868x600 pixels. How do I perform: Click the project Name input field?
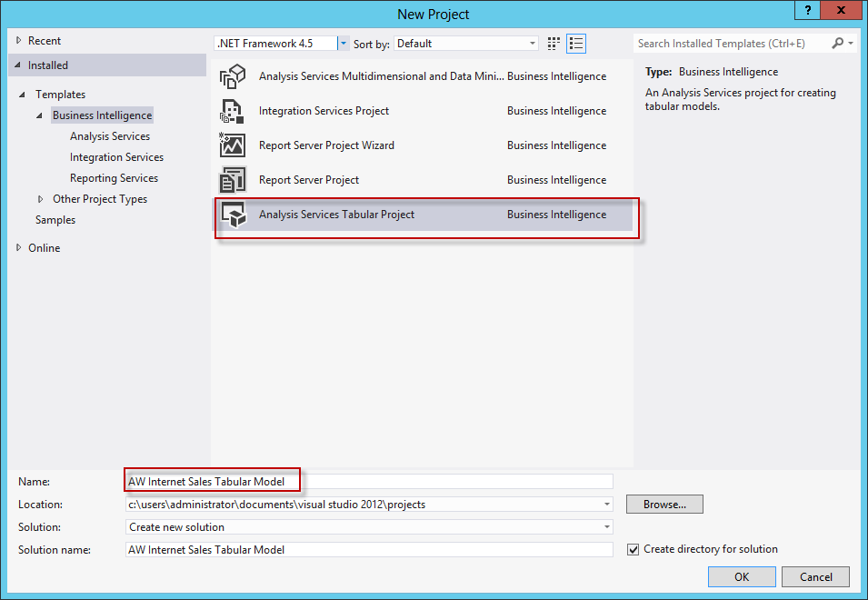(369, 482)
